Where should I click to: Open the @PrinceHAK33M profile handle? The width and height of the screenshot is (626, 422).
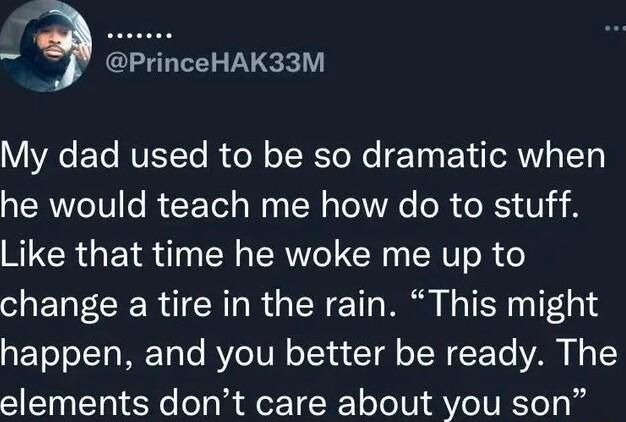[215, 64]
